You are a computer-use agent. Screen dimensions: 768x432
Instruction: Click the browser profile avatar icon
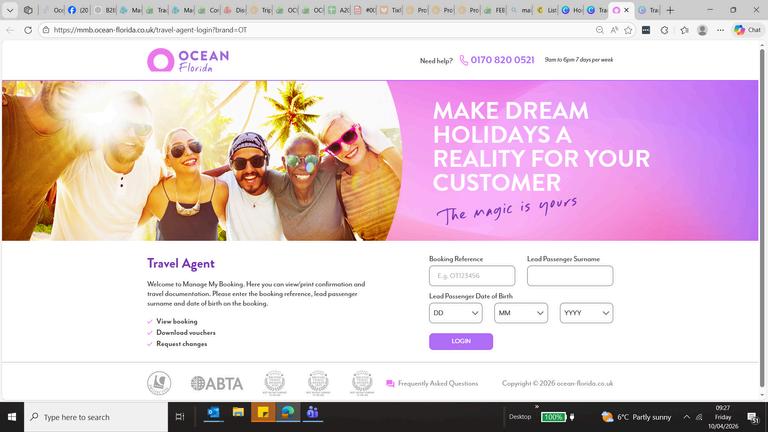[702, 30]
